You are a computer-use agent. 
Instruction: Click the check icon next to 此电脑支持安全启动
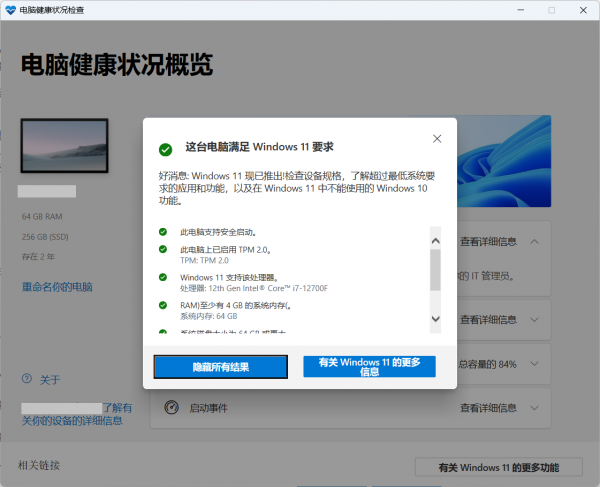(163, 232)
